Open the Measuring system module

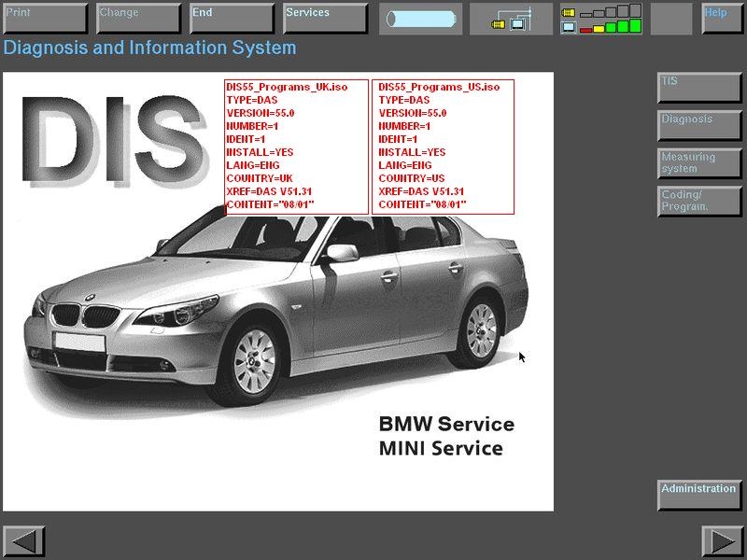pos(699,163)
